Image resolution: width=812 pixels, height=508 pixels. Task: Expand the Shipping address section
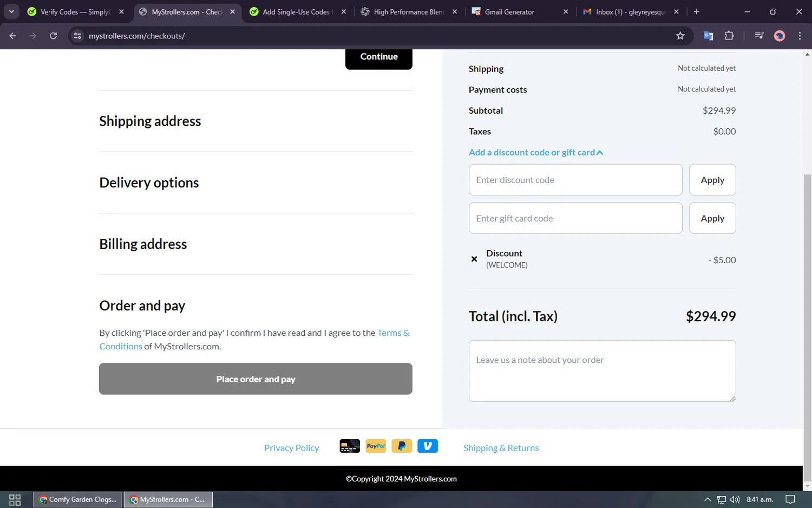(x=150, y=121)
